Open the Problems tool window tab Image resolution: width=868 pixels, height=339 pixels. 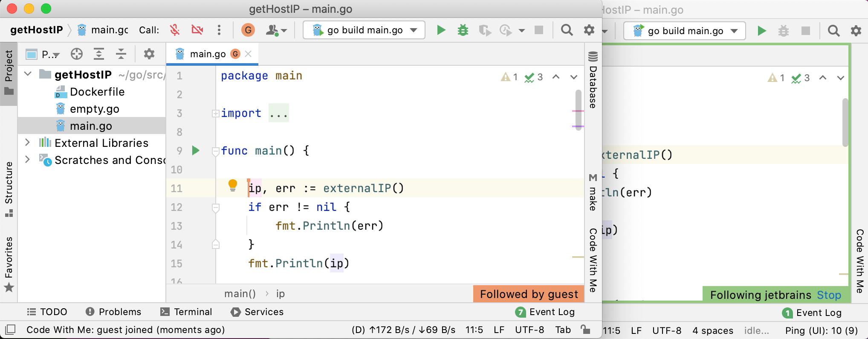[113, 312]
